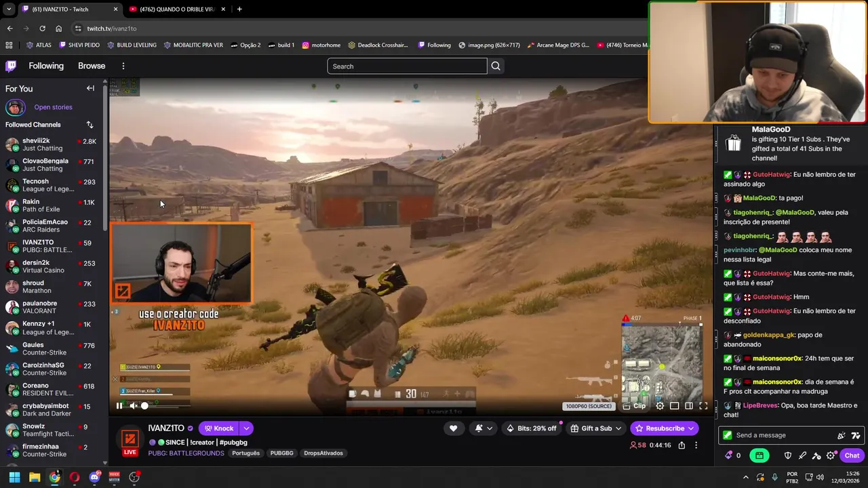The height and width of the screenshot is (488, 868).
Task: Toggle theatre mode on player
Action: [674, 406]
